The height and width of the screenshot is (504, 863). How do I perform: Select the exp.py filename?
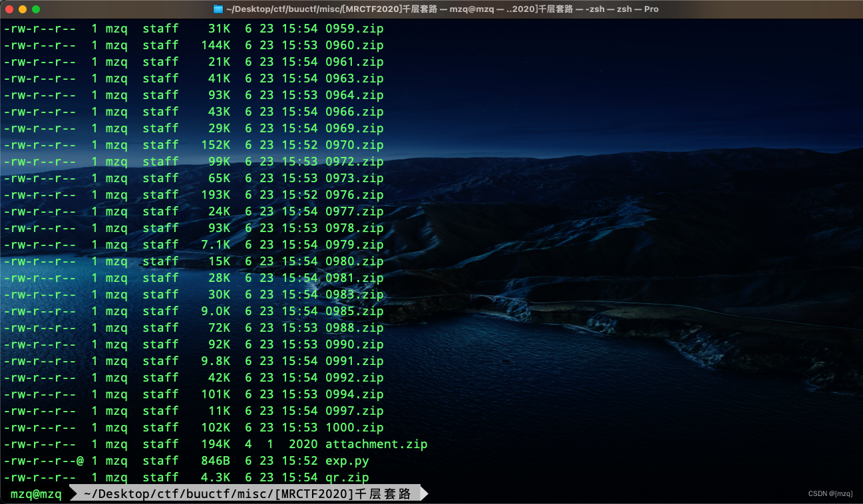347,461
